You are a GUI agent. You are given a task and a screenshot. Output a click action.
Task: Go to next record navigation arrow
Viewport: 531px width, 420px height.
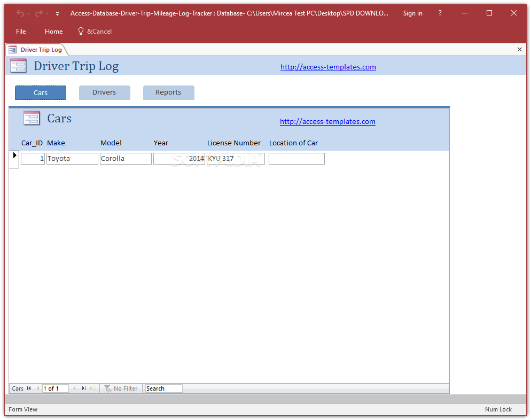tap(74, 388)
